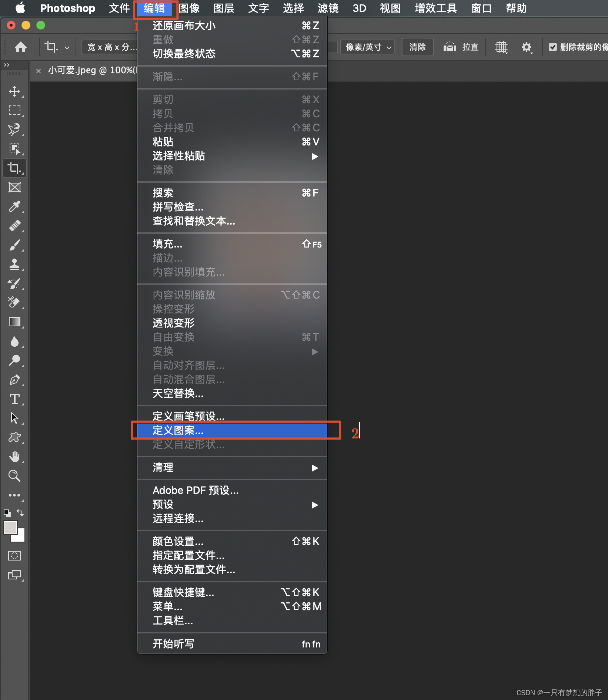
Task: Select the Hand tool
Action: pos(14,457)
